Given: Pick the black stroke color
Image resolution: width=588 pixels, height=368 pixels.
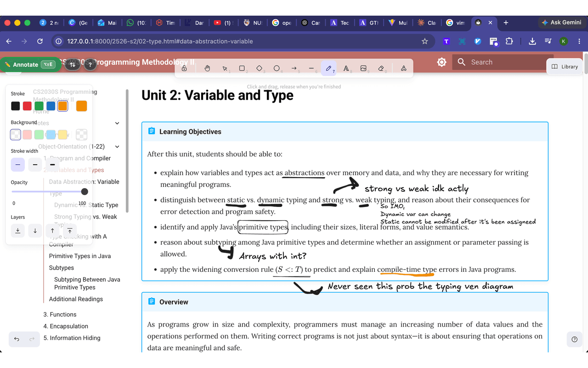Looking at the screenshot, I should coord(16,106).
